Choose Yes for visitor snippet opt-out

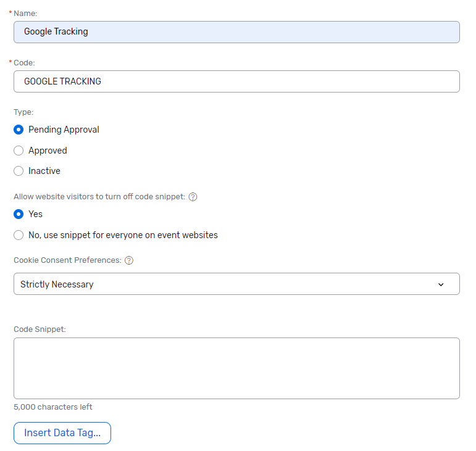[19, 214]
